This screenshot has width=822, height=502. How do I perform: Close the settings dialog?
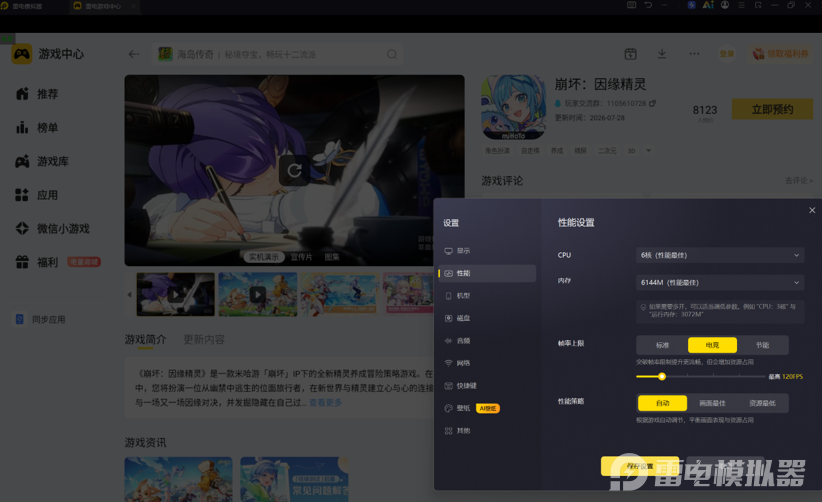(812, 210)
